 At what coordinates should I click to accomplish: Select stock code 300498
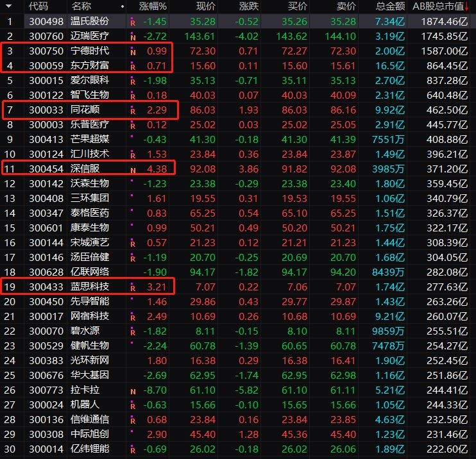[x=46, y=21]
